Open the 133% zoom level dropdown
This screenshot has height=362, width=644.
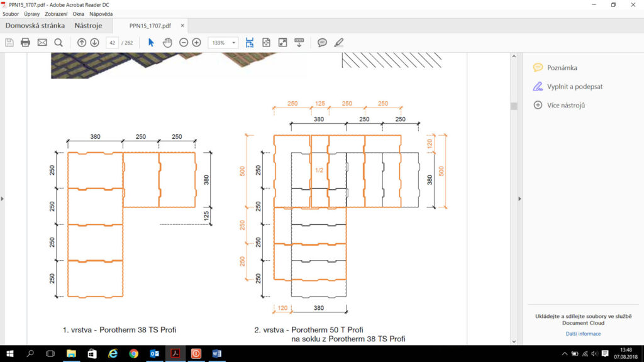223,42
